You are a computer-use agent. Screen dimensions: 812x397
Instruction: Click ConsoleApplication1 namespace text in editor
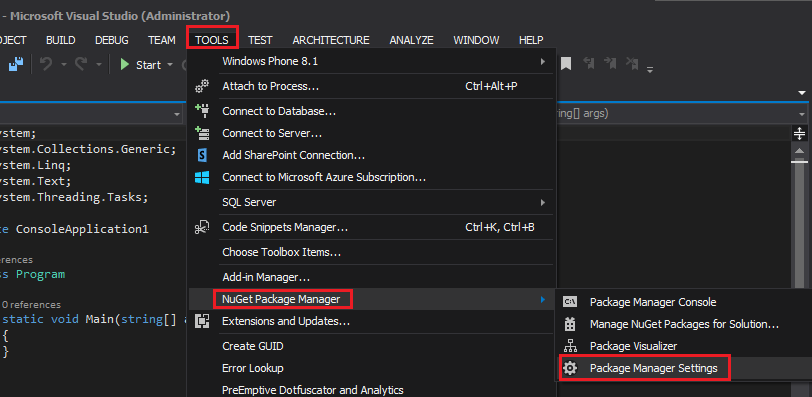pyautogui.click(x=82, y=229)
